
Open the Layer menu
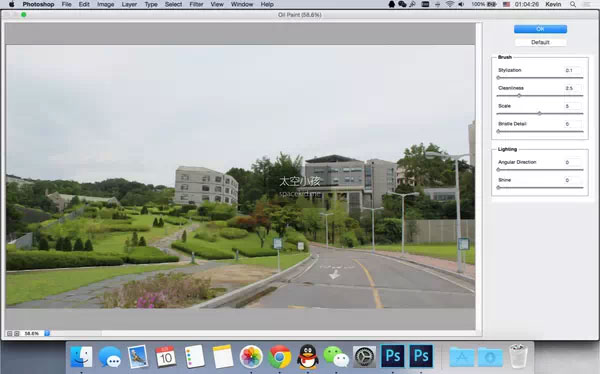click(x=129, y=4)
